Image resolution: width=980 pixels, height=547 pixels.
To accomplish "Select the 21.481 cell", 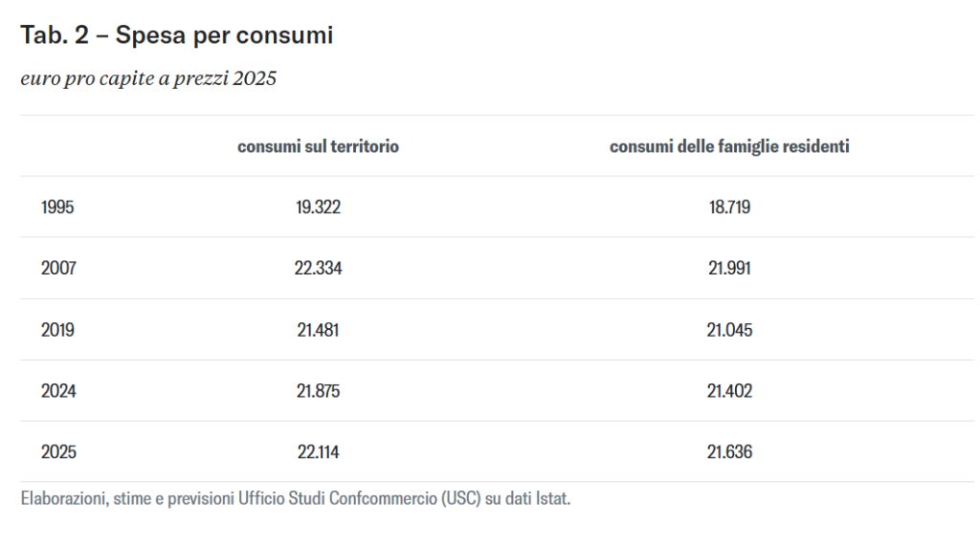I will 318,330.
